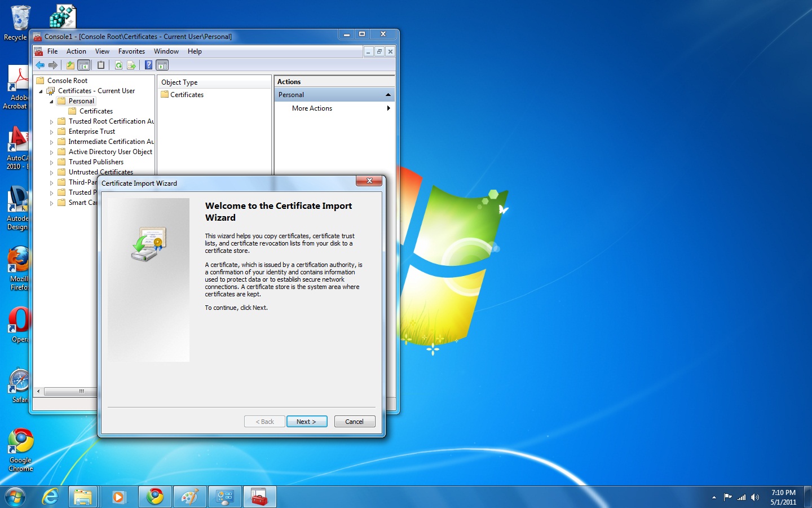Click Cancel in Certificate Import Wizard
Screen dimensions: 812x508
(355, 422)
